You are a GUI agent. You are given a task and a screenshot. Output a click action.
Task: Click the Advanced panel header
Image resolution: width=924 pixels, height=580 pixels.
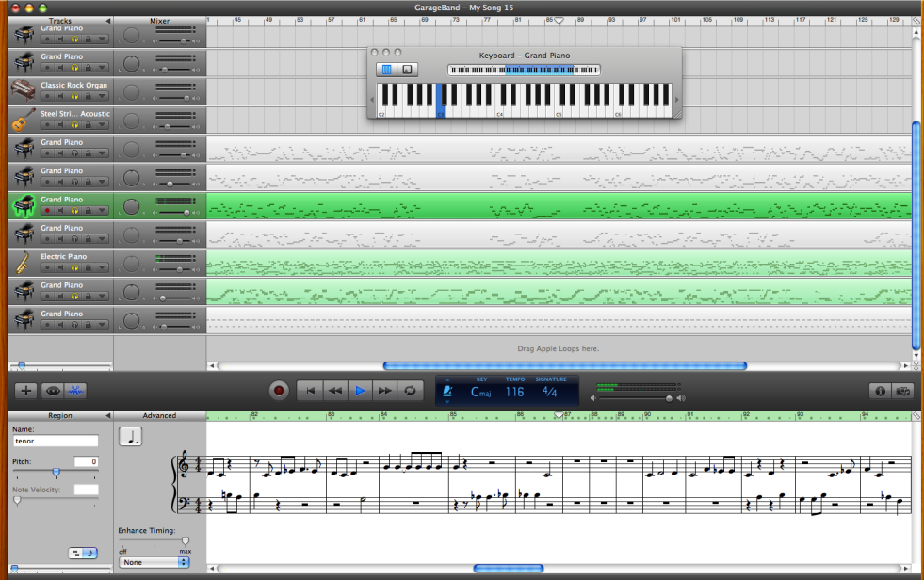[158, 415]
